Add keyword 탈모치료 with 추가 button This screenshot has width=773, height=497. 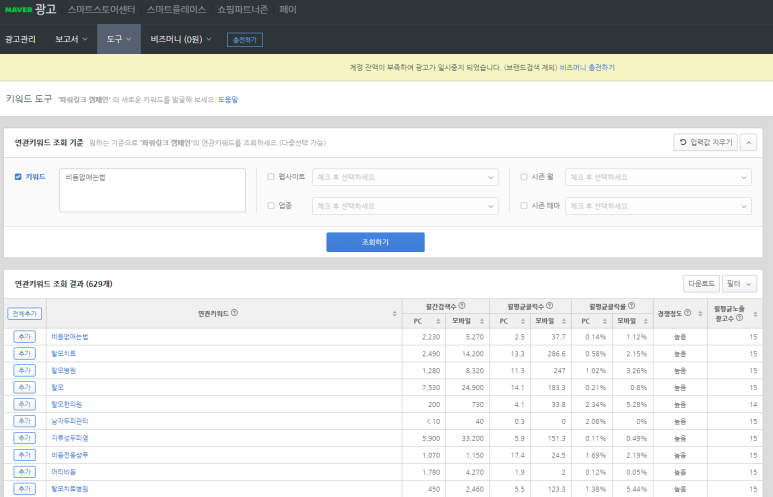(x=24, y=354)
